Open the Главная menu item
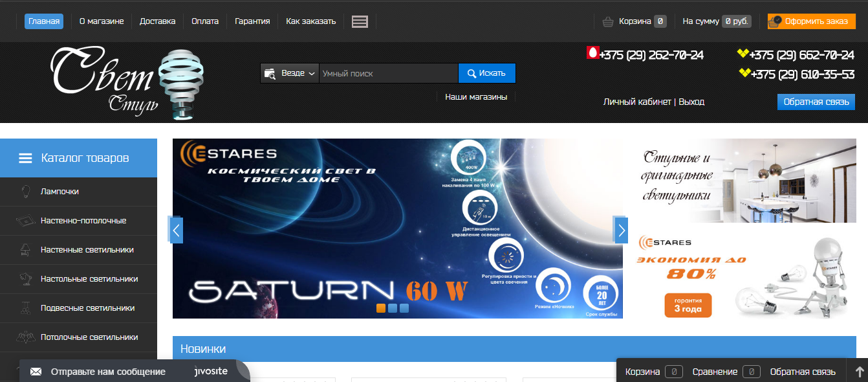Screen dimensions: 868x382 point(44,21)
